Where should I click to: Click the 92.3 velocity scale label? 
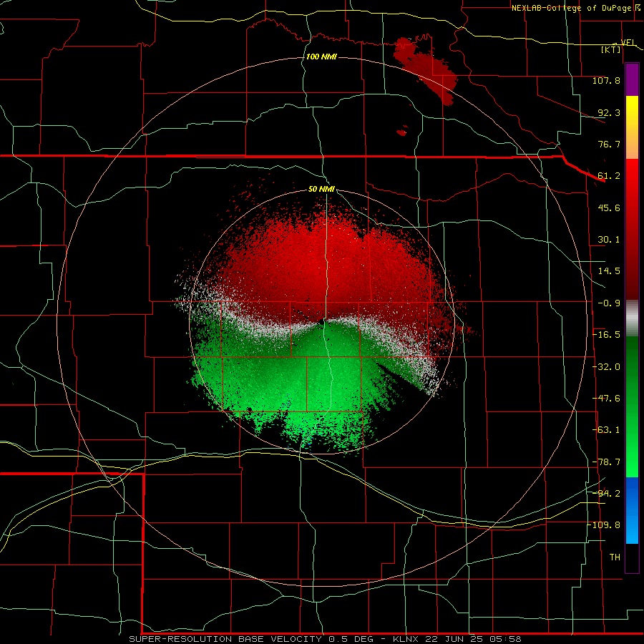(x=609, y=112)
